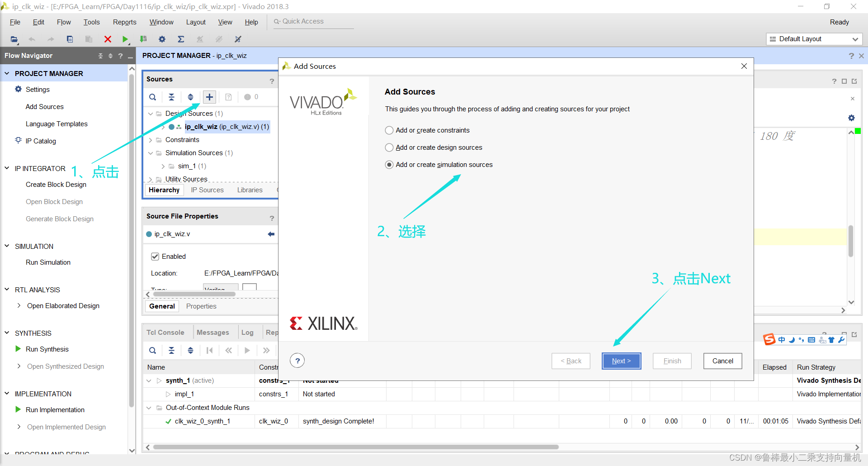Click Language Templates
This screenshot has height=466, width=868.
click(57, 124)
